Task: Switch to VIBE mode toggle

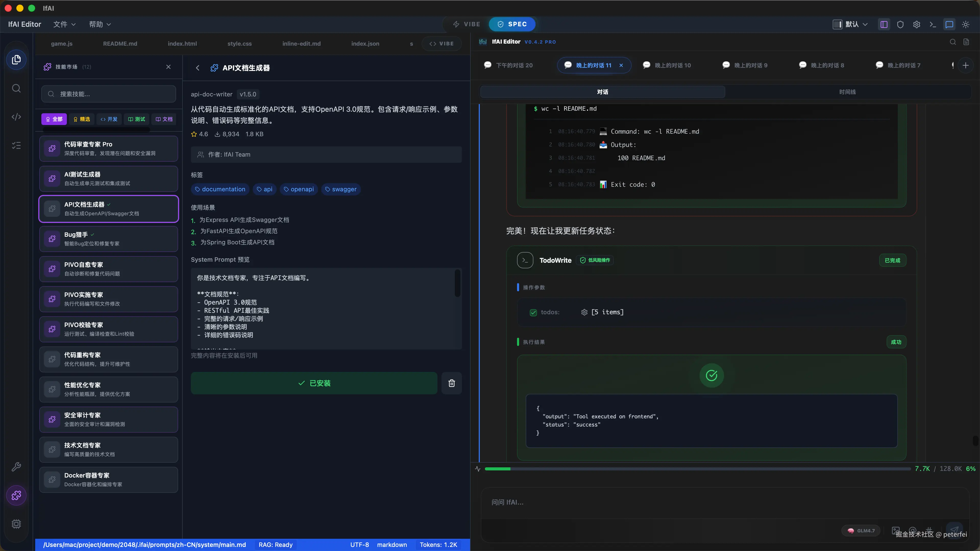Action: [467, 24]
